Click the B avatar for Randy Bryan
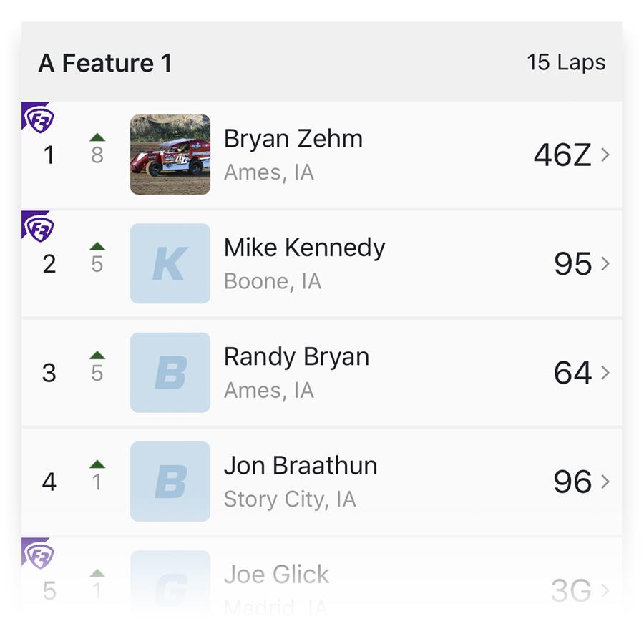The height and width of the screenshot is (644, 644). pyautogui.click(x=170, y=373)
